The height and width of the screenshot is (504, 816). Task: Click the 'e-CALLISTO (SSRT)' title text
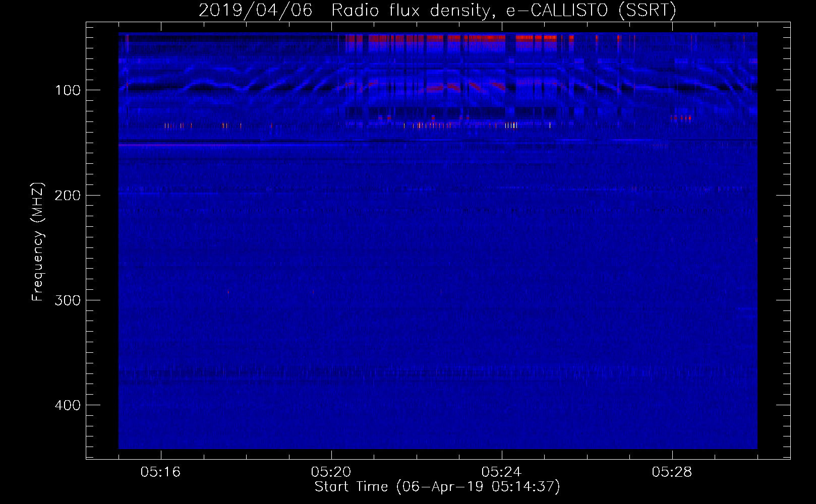(591, 11)
